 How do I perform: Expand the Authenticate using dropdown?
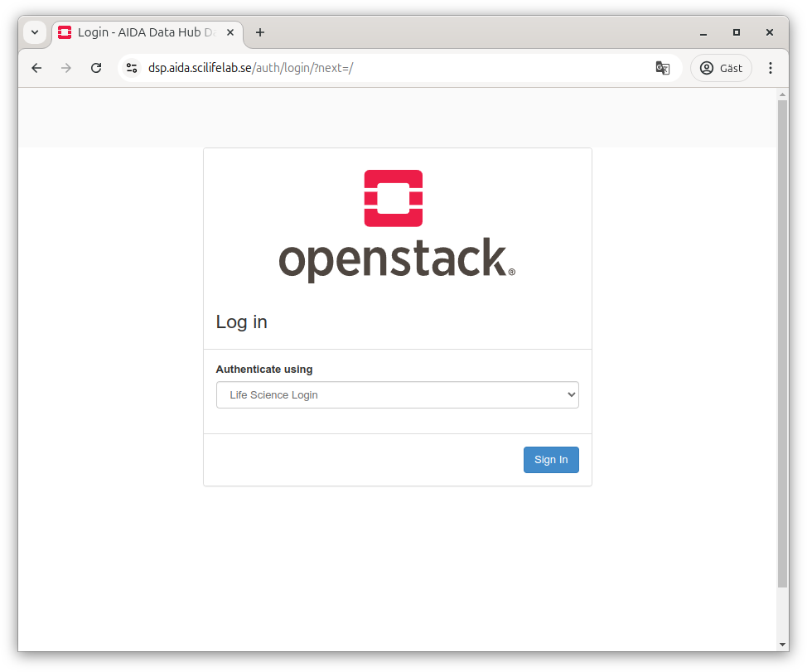[398, 394]
